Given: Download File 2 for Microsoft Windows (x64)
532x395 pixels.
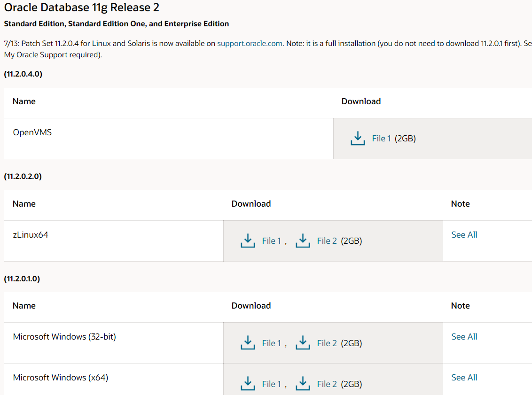Looking at the screenshot, I should pos(327,384).
